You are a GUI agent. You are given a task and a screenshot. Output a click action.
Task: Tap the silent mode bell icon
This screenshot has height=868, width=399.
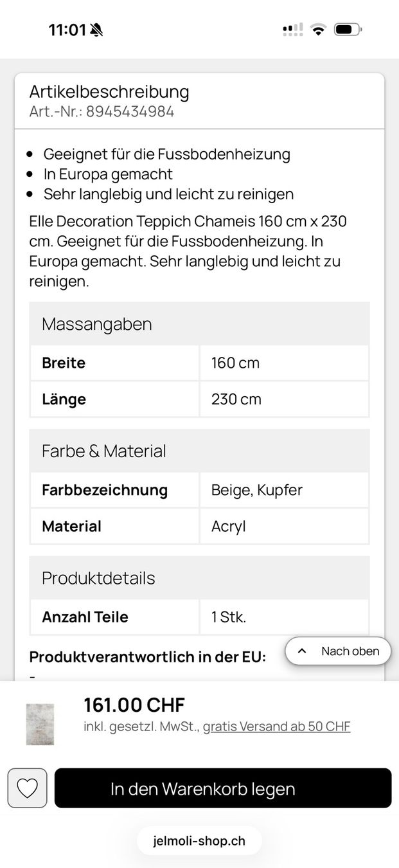(x=96, y=30)
